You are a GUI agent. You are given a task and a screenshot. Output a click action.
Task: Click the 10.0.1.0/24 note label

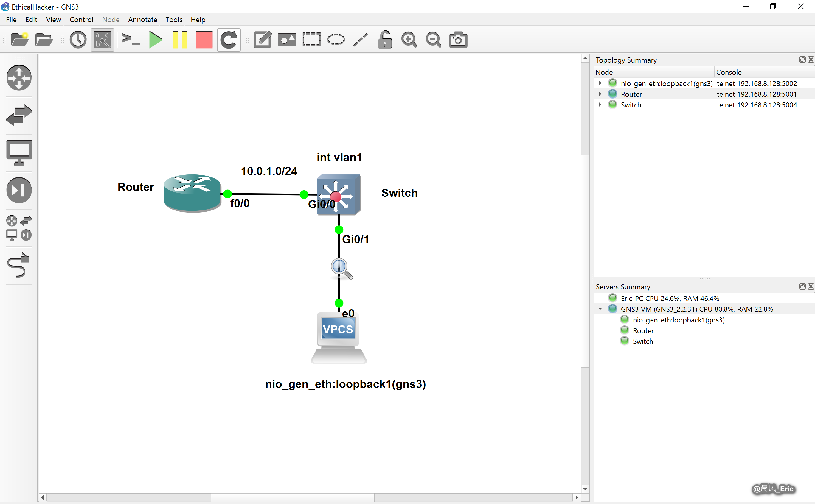point(269,171)
